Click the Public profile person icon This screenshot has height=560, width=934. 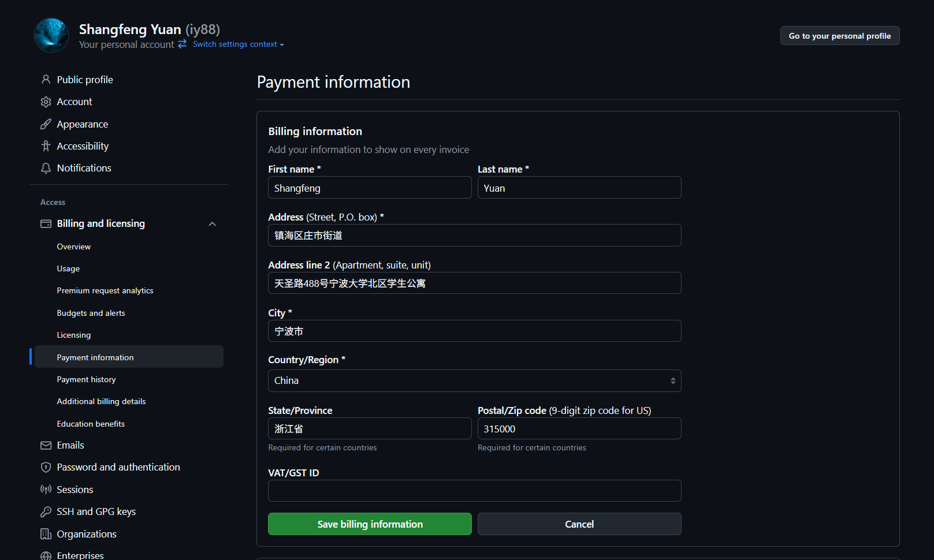click(46, 79)
